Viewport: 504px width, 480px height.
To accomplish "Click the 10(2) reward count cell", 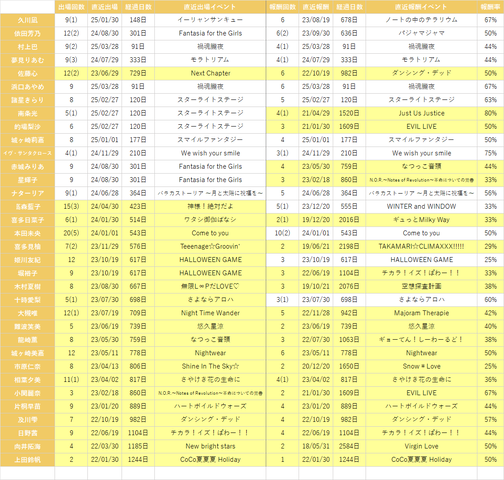I will coord(282,233).
